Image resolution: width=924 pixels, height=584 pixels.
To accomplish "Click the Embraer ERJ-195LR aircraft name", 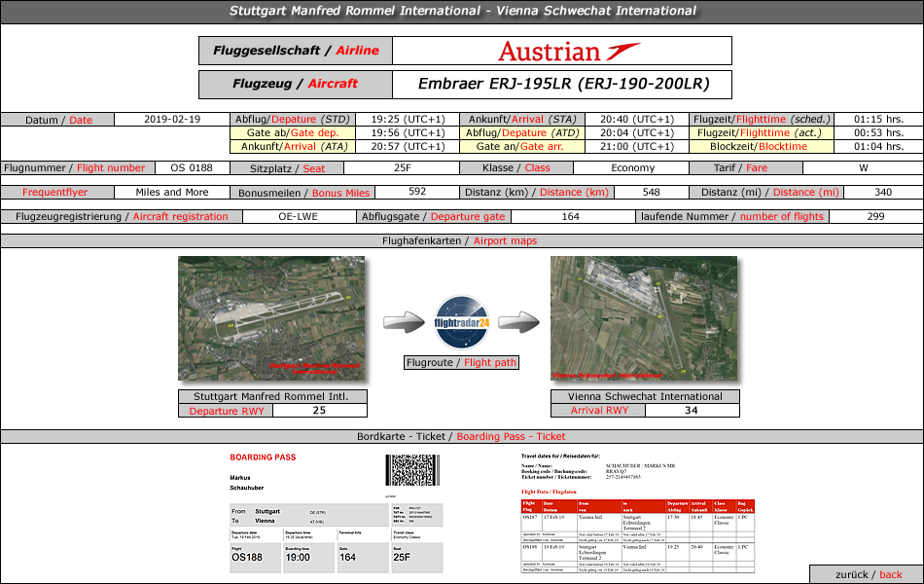I will [x=561, y=84].
